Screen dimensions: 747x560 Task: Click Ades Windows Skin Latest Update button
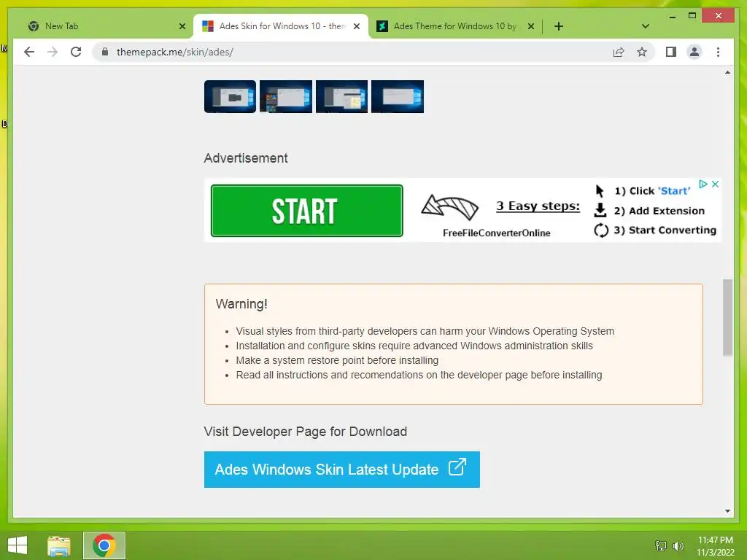[342, 470]
